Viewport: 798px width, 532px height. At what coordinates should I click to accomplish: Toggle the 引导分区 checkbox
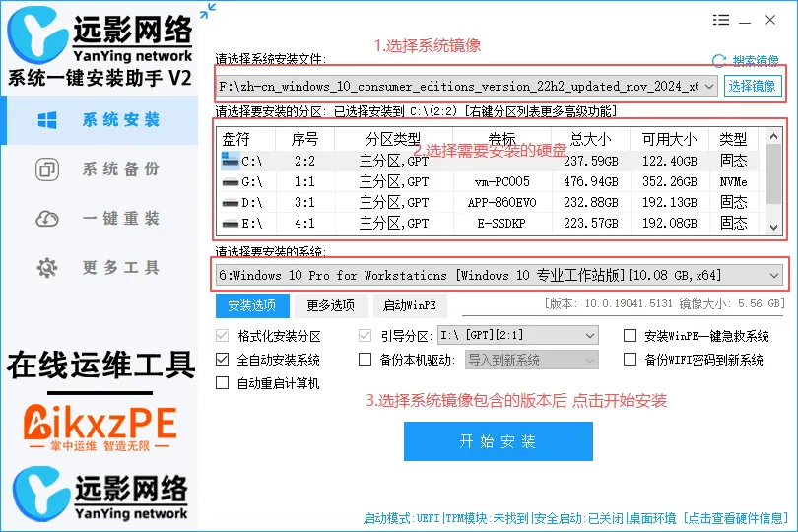click(365, 336)
